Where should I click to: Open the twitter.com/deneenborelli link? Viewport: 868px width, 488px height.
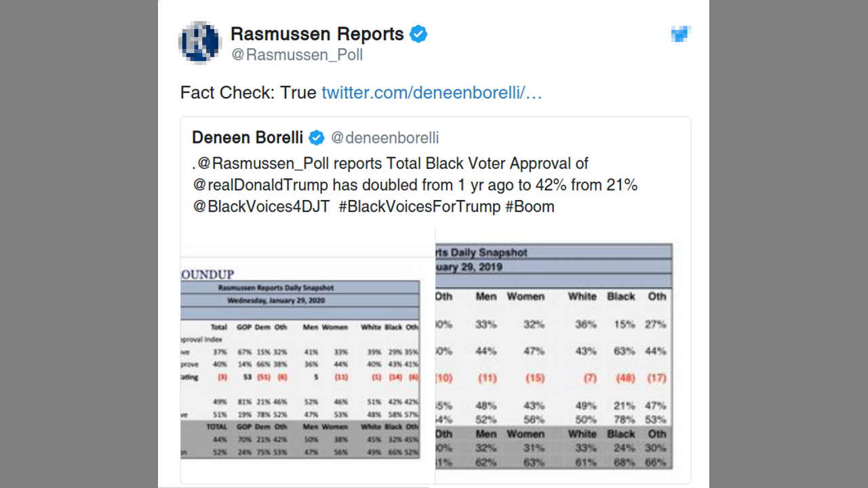[x=431, y=93]
